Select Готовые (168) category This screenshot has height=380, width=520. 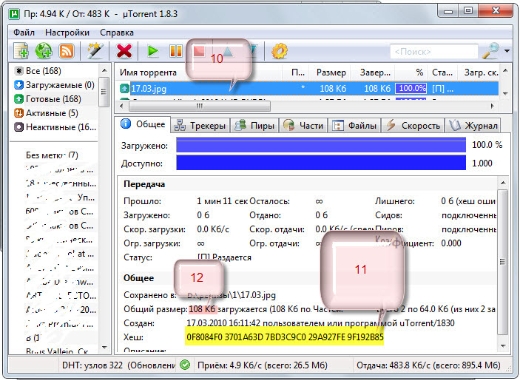(x=53, y=99)
